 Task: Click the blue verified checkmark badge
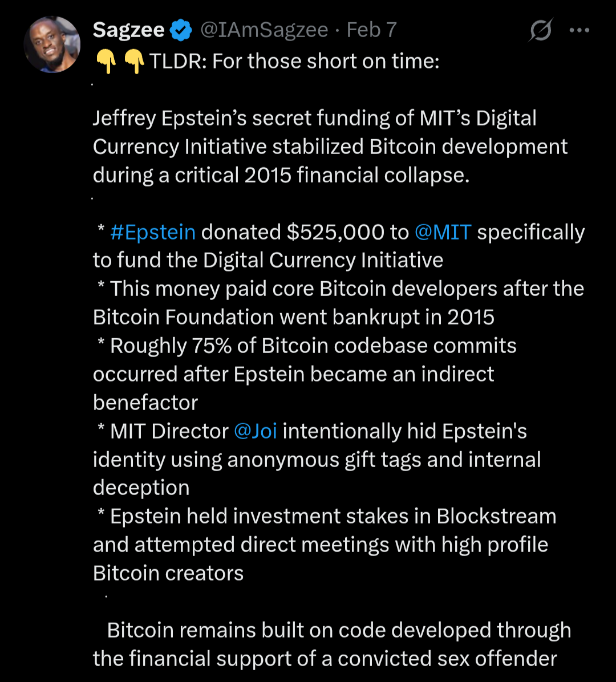point(181,30)
